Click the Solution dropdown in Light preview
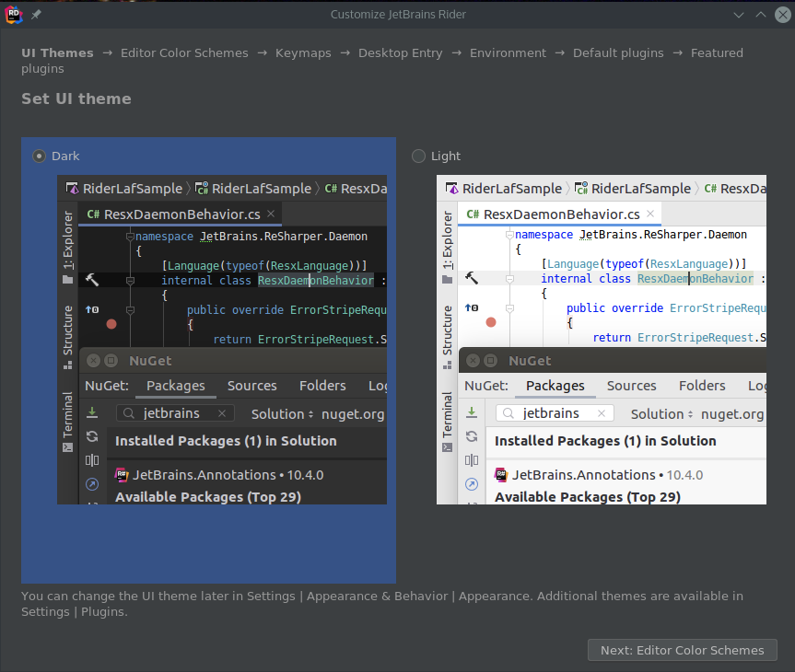Screen dimensions: 795x672 coord(661,414)
